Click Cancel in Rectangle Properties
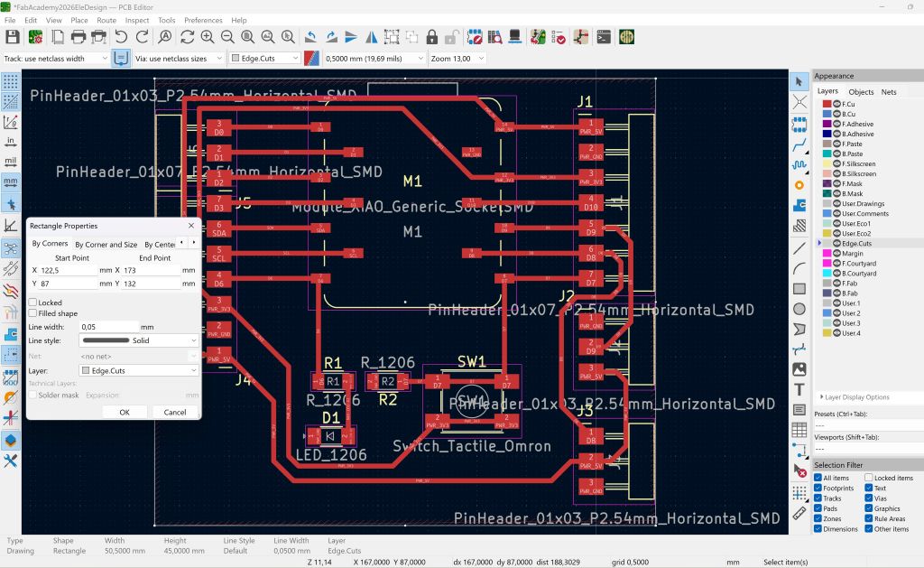The width and height of the screenshot is (924, 568). coord(174,412)
